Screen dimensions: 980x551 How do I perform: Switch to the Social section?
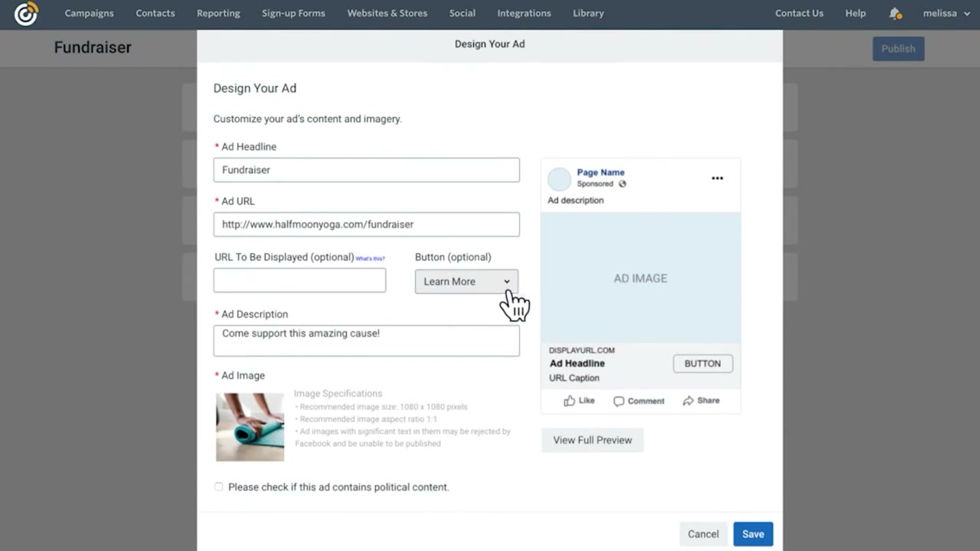tap(462, 13)
